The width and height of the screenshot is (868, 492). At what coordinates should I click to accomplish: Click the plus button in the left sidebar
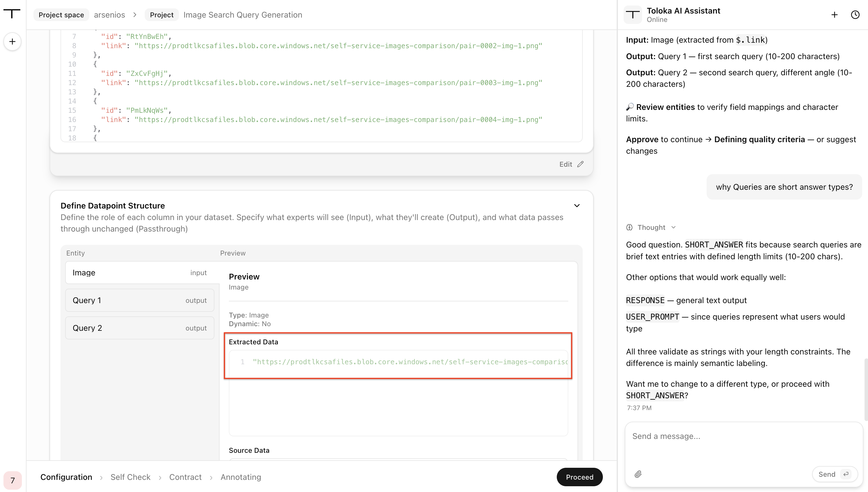tap(12, 42)
